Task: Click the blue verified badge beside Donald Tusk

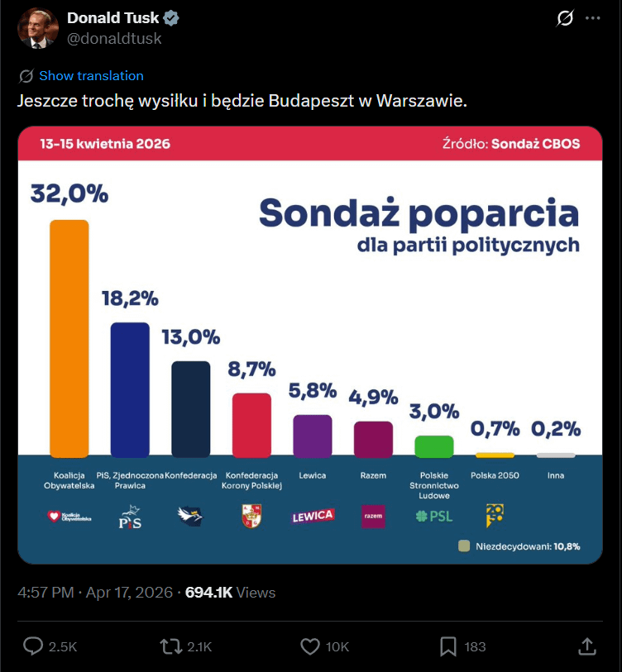Action: coord(170,17)
